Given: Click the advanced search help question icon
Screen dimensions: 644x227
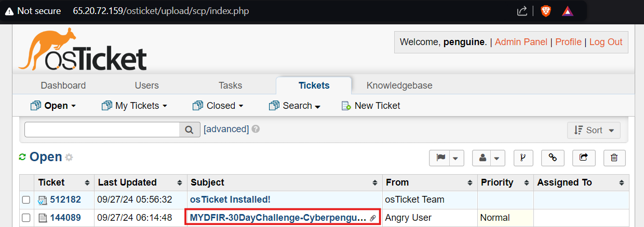Looking at the screenshot, I should (x=256, y=129).
